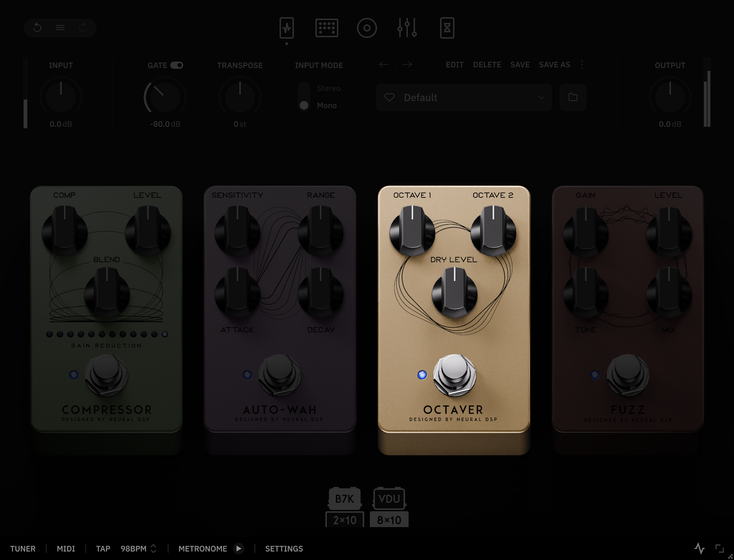Open the pedals section icon
Viewport: 734px width, 560px height.
(x=286, y=28)
